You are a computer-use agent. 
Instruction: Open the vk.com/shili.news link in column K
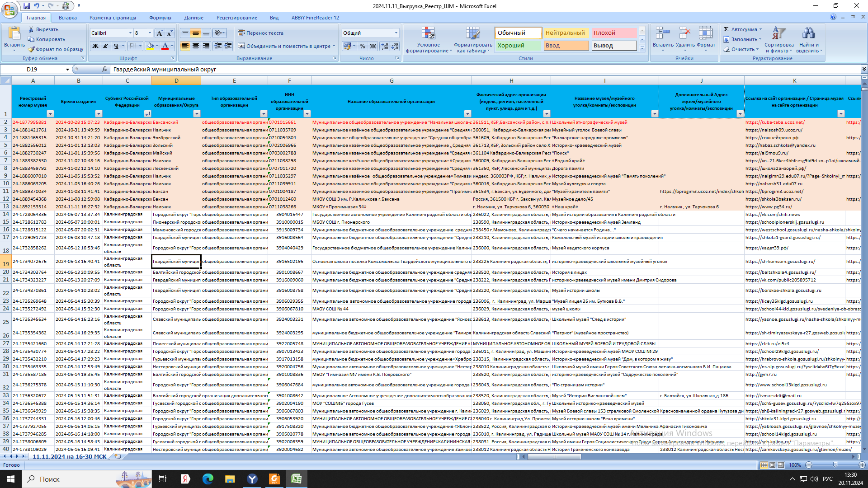click(x=772, y=215)
